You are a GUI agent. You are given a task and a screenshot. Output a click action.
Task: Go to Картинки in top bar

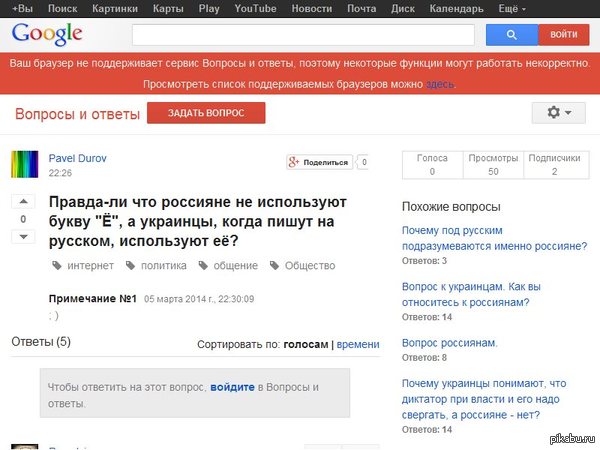pos(115,8)
